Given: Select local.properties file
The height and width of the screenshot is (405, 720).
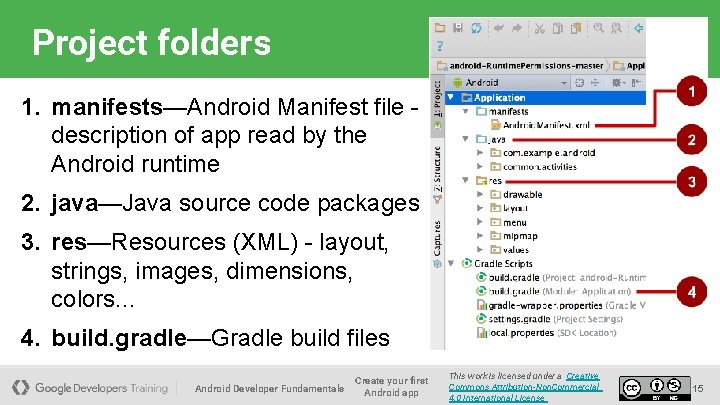Looking at the screenshot, I should 546,332.
